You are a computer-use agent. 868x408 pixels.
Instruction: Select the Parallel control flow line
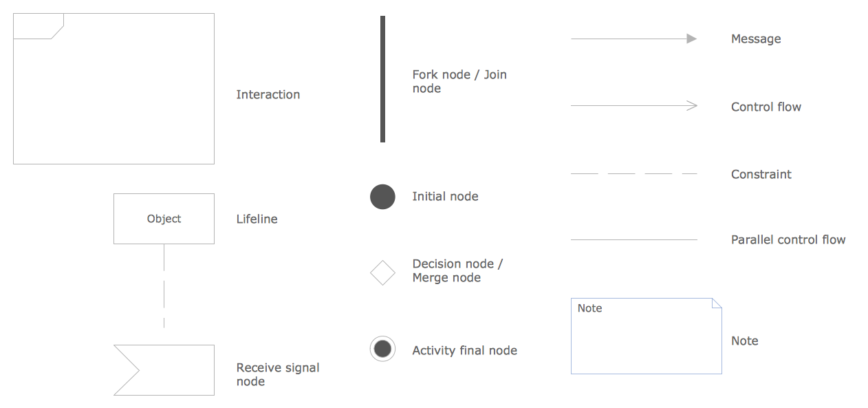(x=633, y=239)
